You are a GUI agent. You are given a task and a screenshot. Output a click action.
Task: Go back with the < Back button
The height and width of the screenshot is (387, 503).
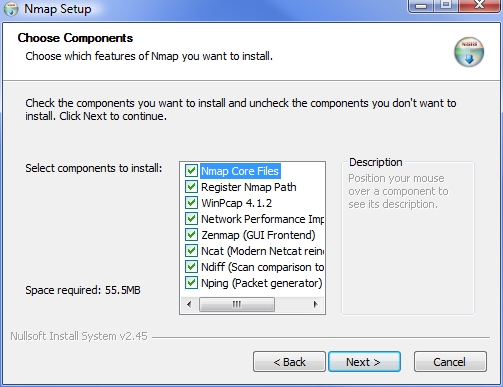pyautogui.click(x=289, y=362)
